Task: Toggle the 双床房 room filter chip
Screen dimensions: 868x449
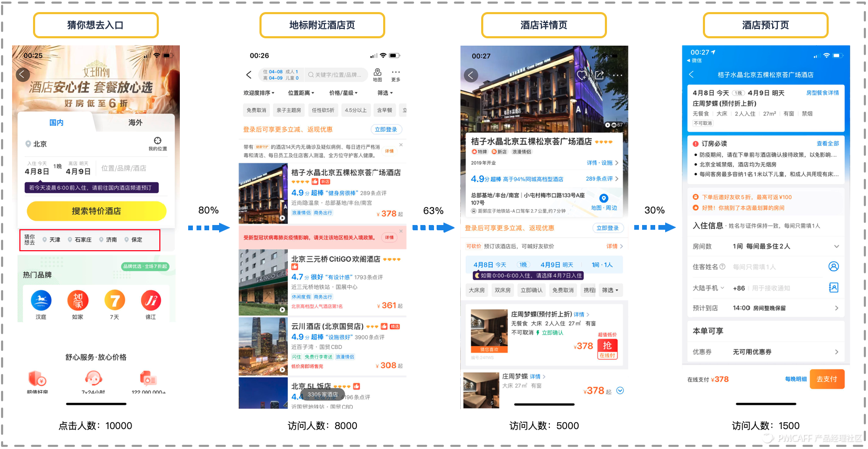Action: pyautogui.click(x=503, y=290)
